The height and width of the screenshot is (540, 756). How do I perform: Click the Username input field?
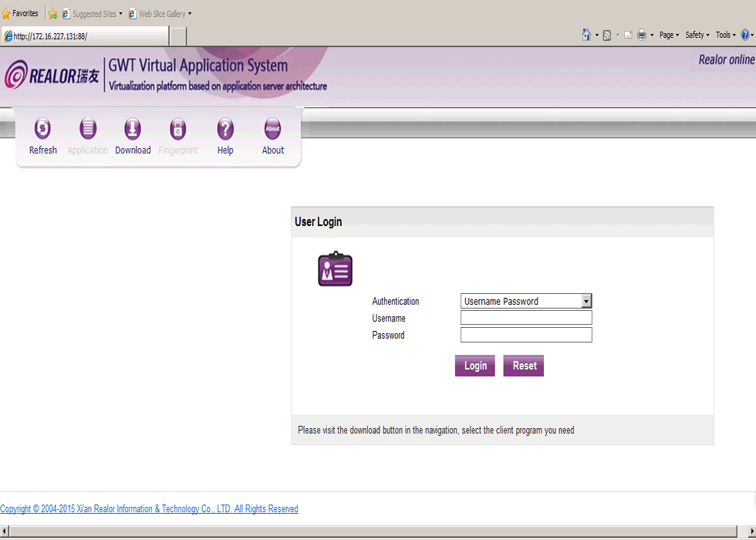coord(526,318)
